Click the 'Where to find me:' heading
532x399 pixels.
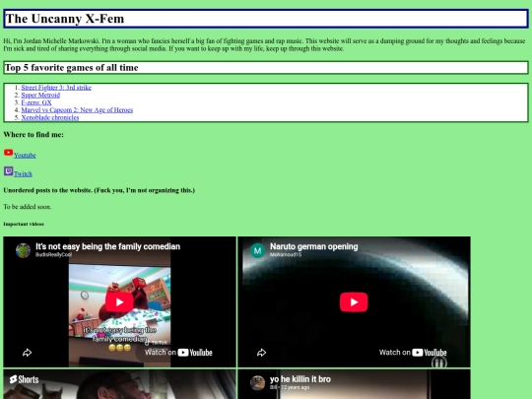point(33,135)
